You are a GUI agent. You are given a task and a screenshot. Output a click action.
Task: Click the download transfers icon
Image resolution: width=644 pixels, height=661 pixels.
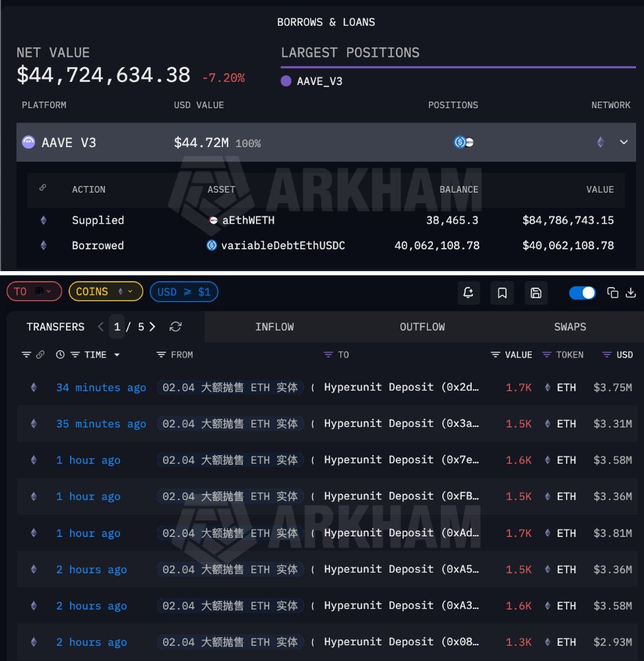click(x=631, y=292)
